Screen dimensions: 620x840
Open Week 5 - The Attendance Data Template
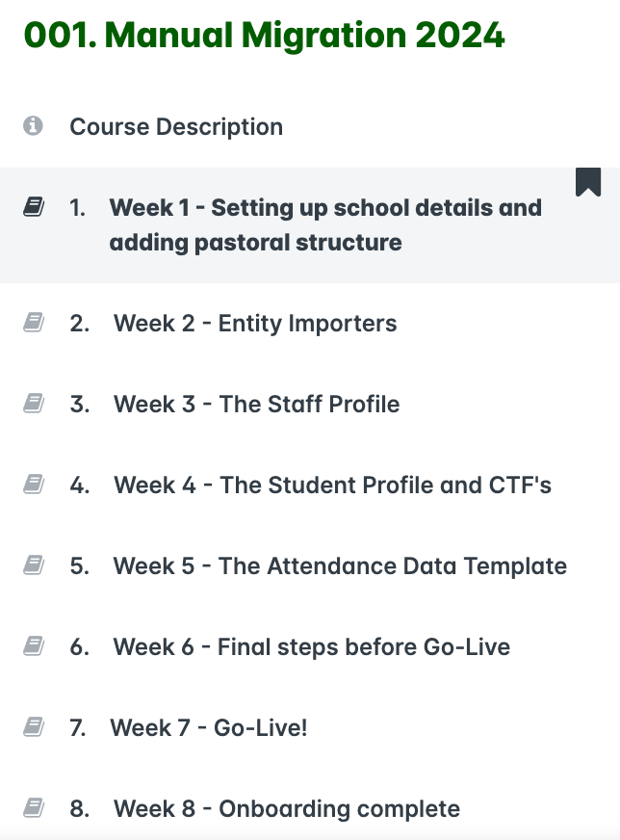point(340,565)
